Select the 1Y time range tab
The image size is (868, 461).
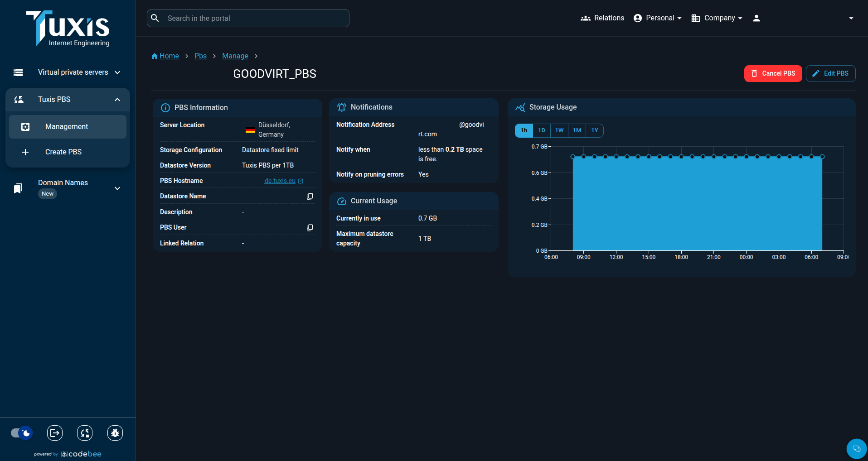coord(595,130)
